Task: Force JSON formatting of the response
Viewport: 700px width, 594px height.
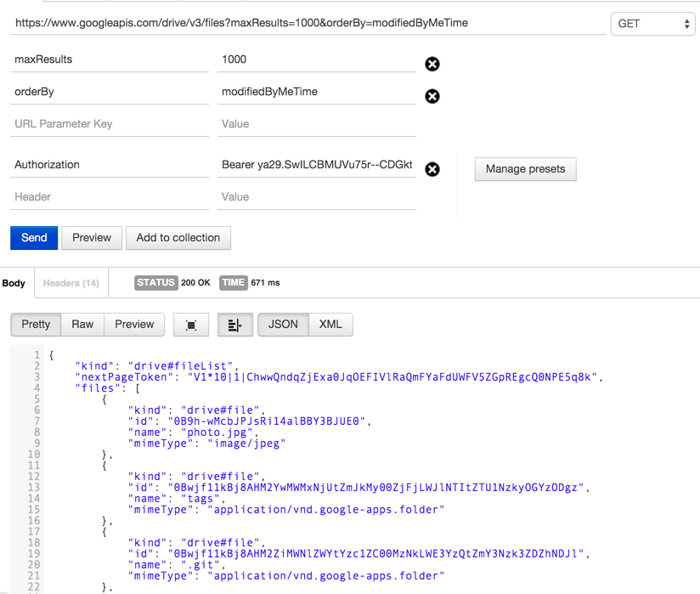Action: (283, 325)
